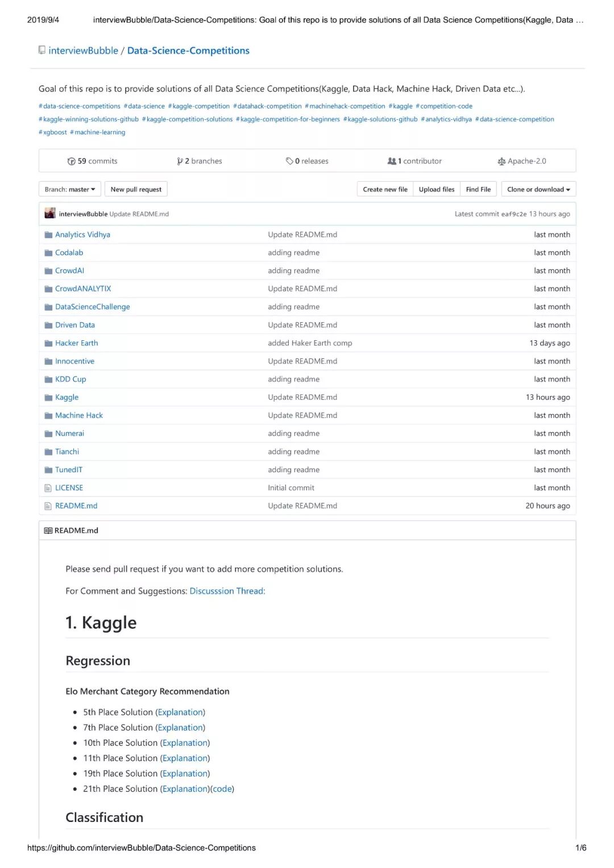The height and width of the screenshot is (868, 614).
Task: Click the commits history icon
Action: click(x=71, y=161)
